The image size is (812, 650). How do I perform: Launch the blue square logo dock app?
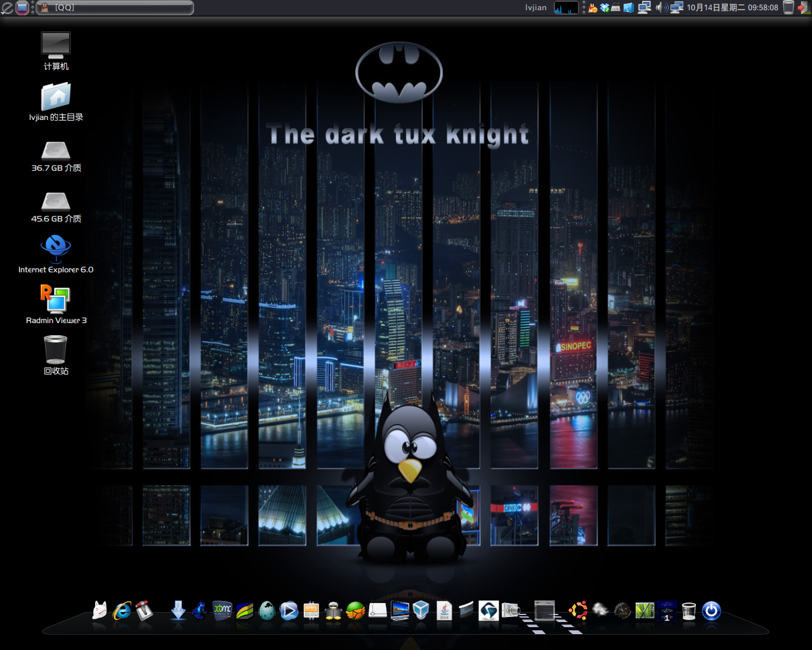[488, 611]
